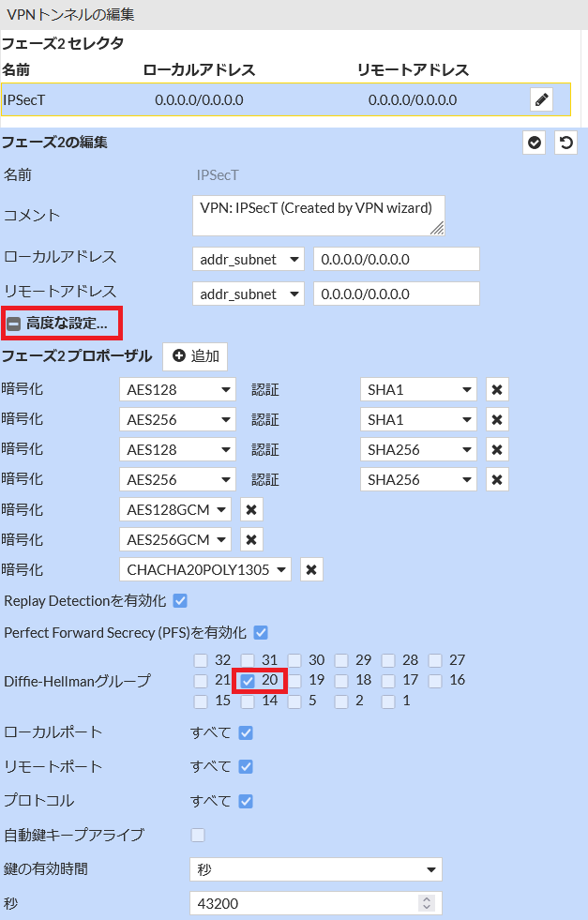Open the second row SHA1 authentication dropdown
The height and width of the screenshot is (920, 588).
point(418,419)
